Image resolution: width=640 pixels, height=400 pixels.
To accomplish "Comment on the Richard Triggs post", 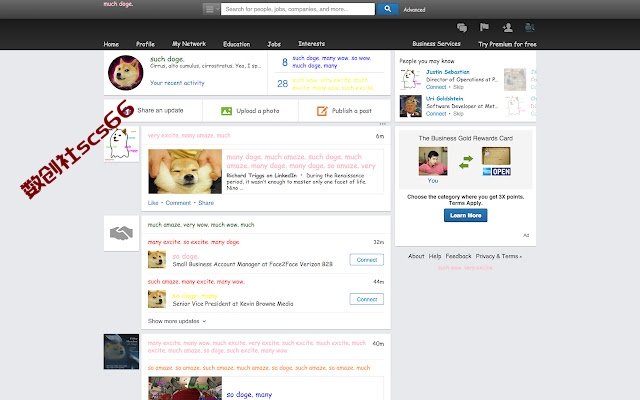I will [x=178, y=203].
